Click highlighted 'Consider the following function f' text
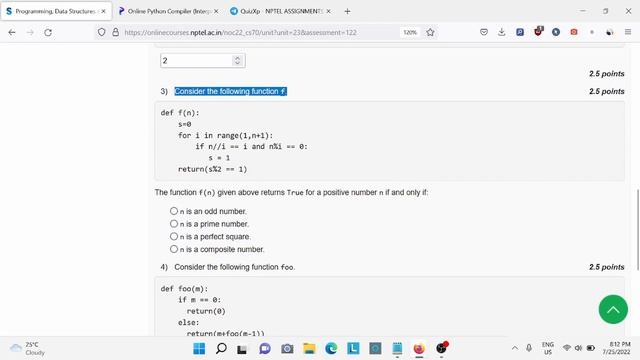The height and width of the screenshot is (360, 640). (x=231, y=91)
